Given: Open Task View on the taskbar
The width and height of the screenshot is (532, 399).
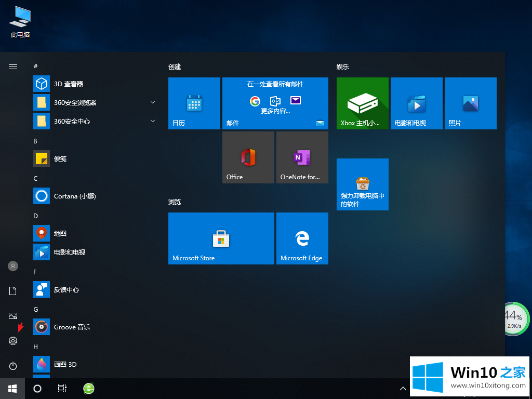Looking at the screenshot, I should [62, 389].
